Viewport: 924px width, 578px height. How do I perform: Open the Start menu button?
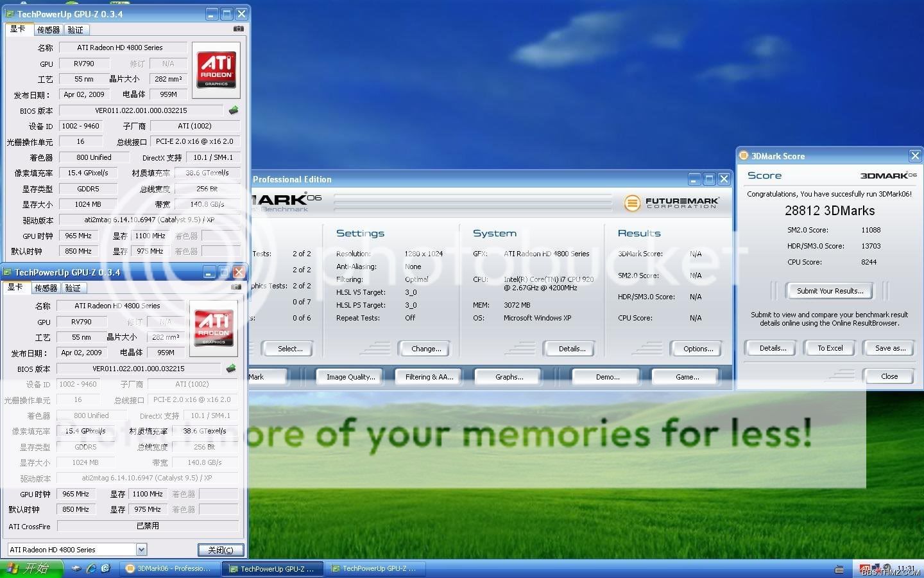click(31, 568)
